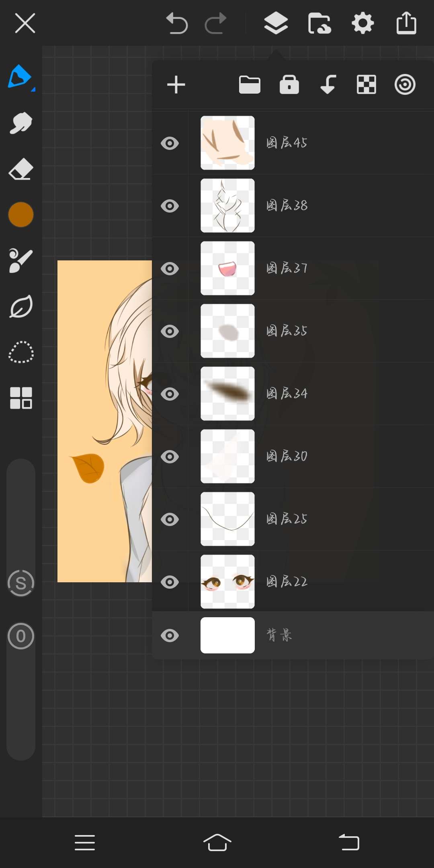Image resolution: width=434 pixels, height=868 pixels.
Task: Hide the 背景 background layer
Action: pos(170,635)
